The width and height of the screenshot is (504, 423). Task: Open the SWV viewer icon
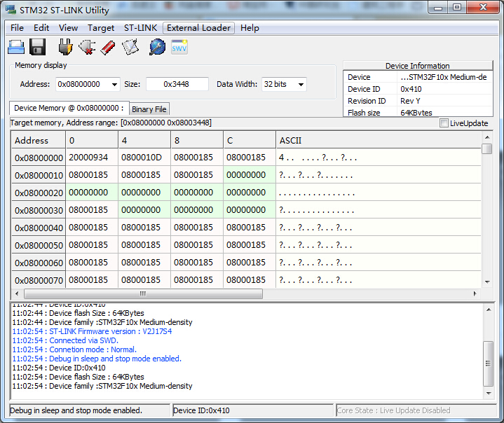tap(179, 47)
